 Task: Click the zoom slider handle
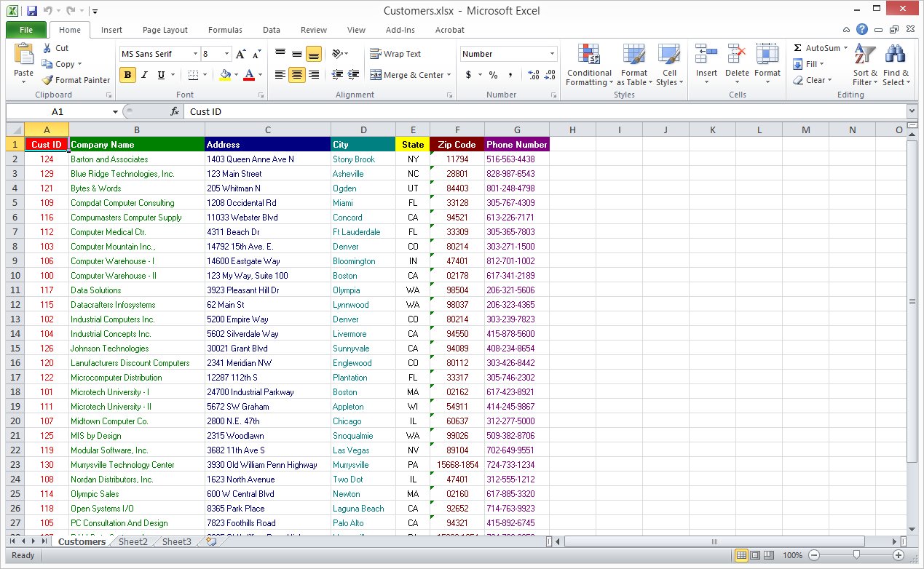856,555
